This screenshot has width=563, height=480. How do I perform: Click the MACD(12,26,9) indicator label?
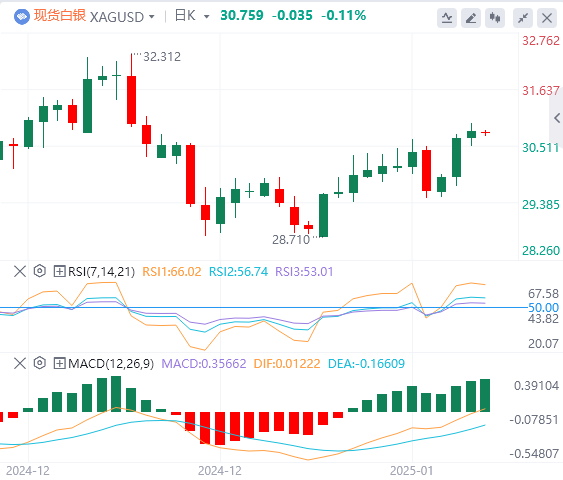(x=111, y=364)
